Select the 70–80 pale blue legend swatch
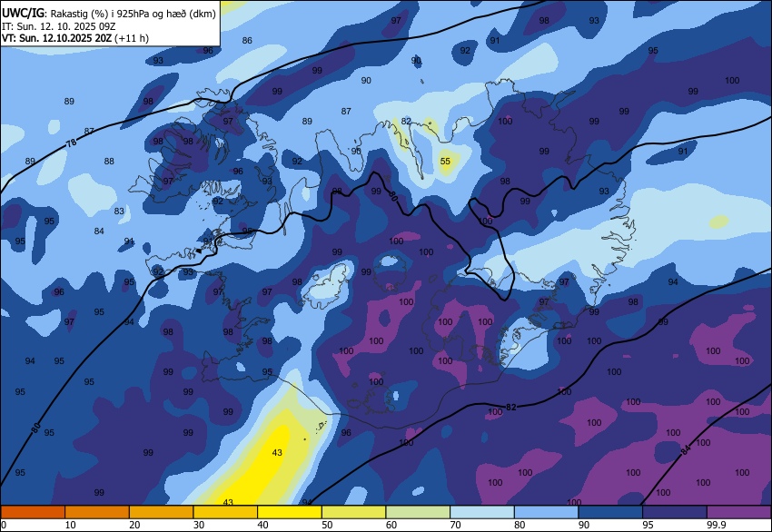Image resolution: width=772 pixels, height=532 pixels. (x=482, y=512)
